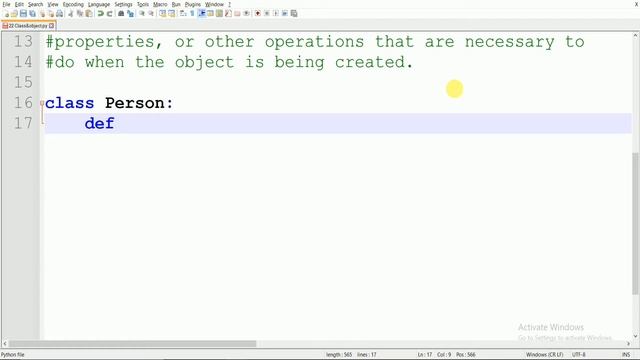
Task: Click the Replace toolbar icon
Action: pyautogui.click(x=131, y=13)
